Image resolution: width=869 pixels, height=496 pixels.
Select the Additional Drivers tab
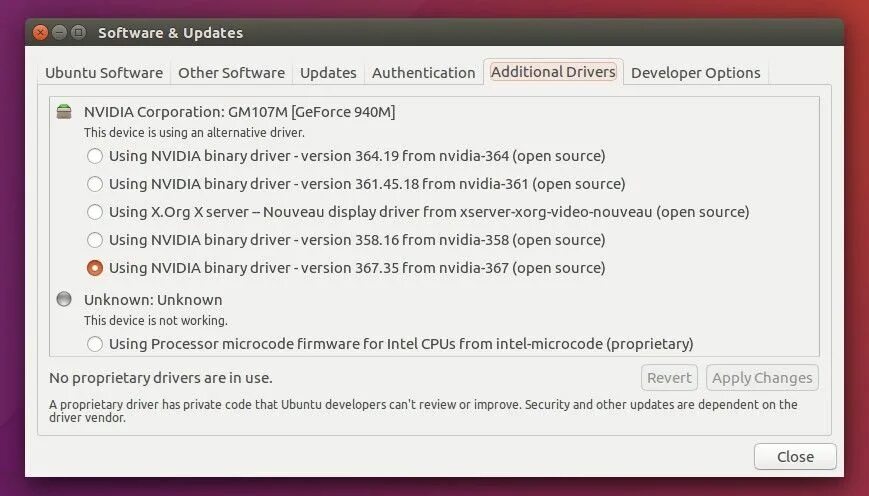coord(553,72)
